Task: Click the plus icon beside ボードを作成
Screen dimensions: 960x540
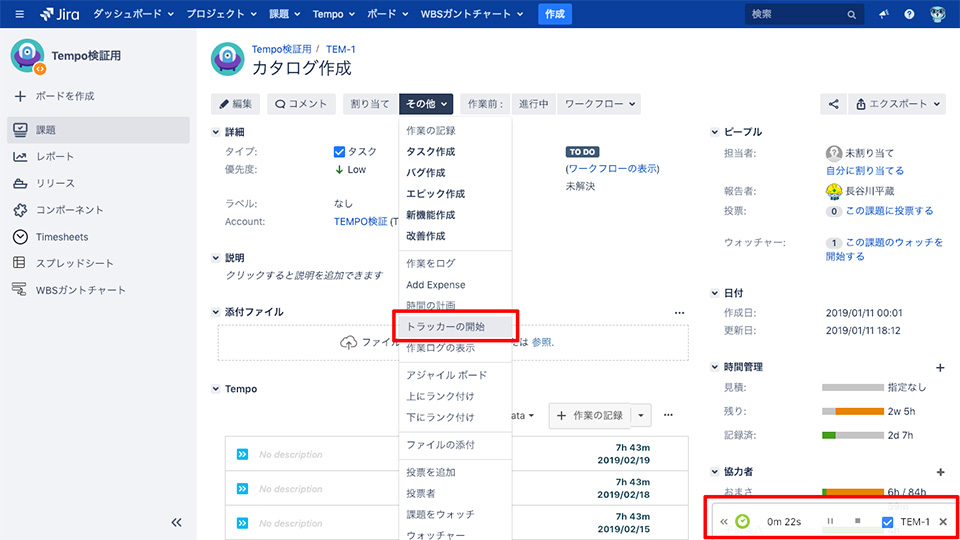Action: pos(20,96)
